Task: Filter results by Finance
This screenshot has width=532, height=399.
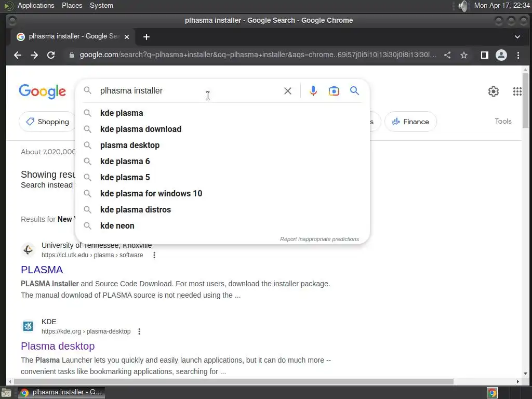Action: pos(410,122)
